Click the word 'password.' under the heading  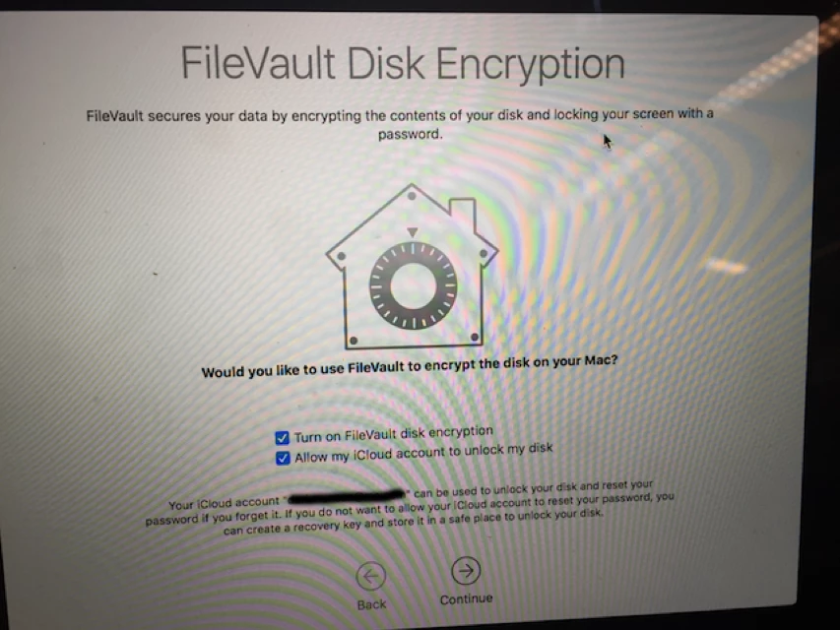pos(411,134)
